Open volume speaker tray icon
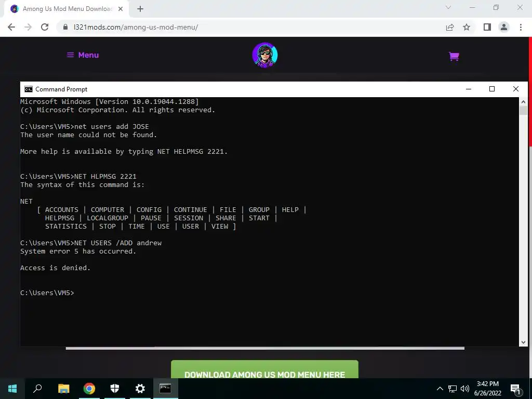The width and height of the screenshot is (532, 399). tap(465, 389)
